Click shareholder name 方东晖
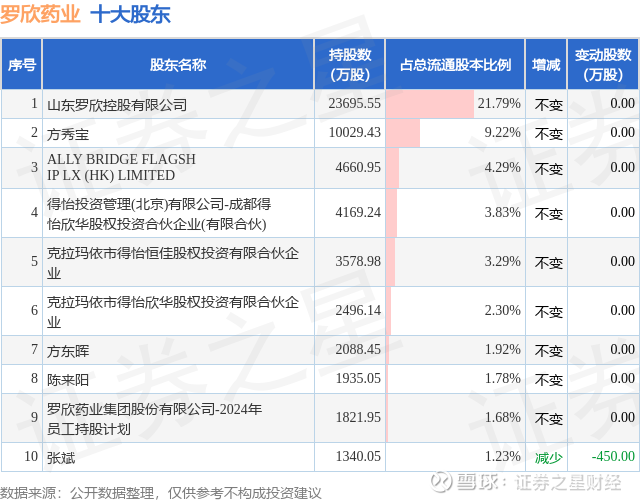This screenshot has width=640, height=502. tap(68, 351)
